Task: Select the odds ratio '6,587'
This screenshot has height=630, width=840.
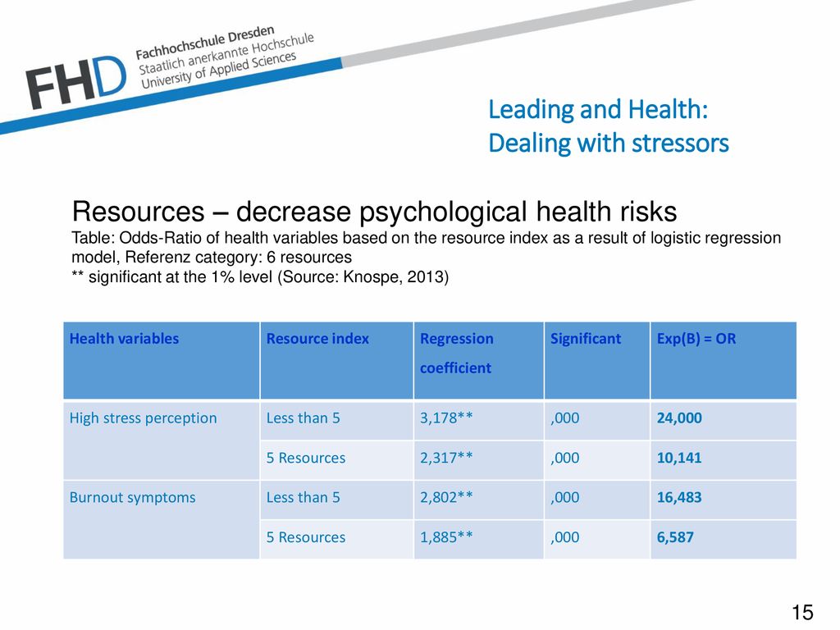Action: tap(675, 537)
